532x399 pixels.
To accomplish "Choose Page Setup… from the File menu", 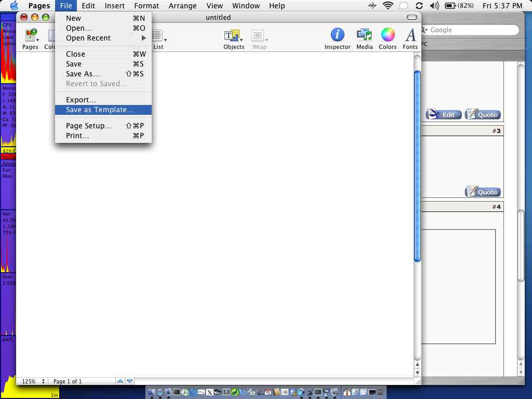I will [103, 126].
